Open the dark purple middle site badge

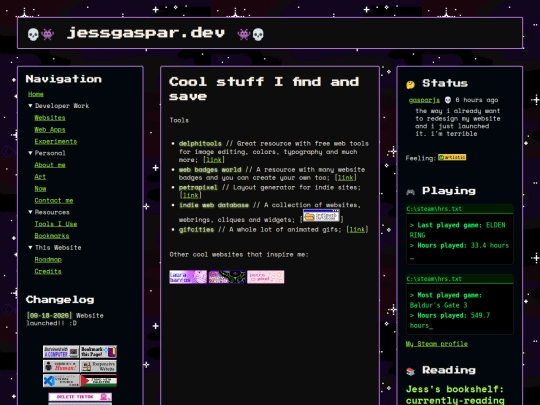pyautogui.click(x=227, y=277)
